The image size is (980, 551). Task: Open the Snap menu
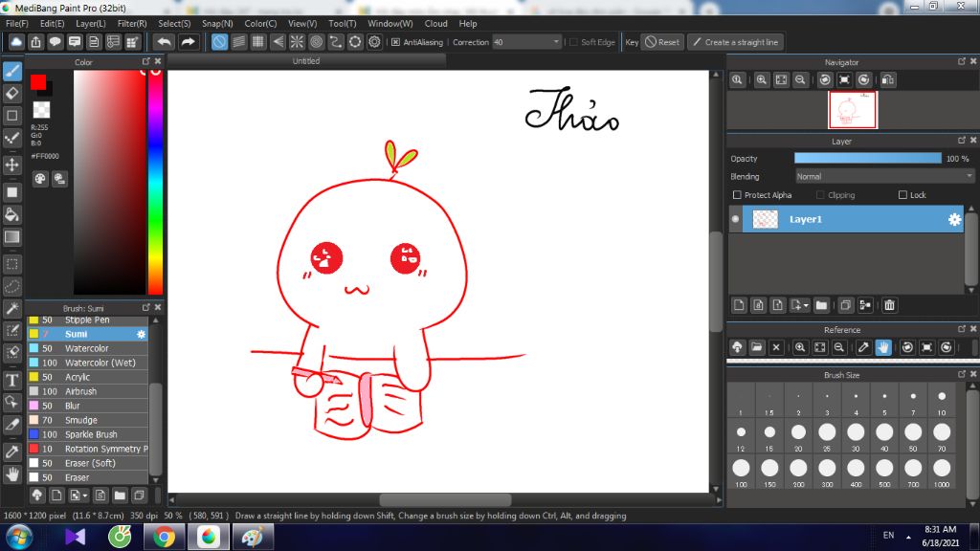point(217,24)
